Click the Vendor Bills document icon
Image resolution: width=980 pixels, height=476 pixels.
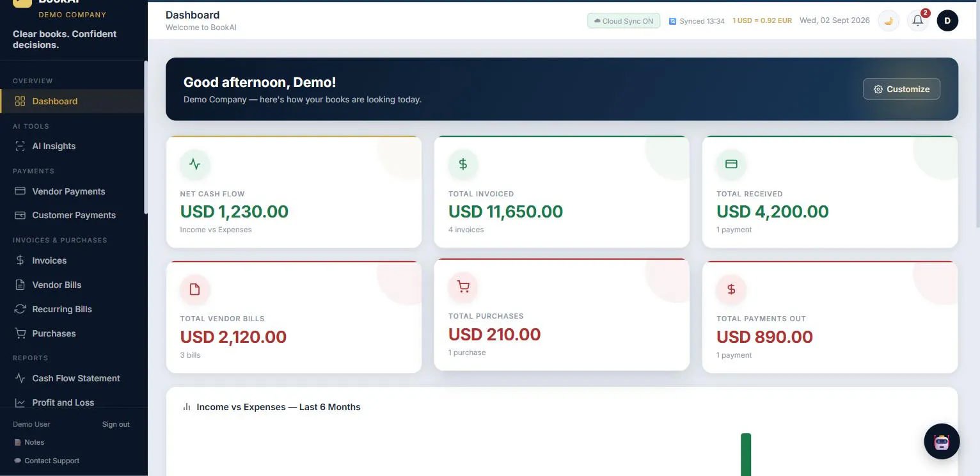[20, 285]
